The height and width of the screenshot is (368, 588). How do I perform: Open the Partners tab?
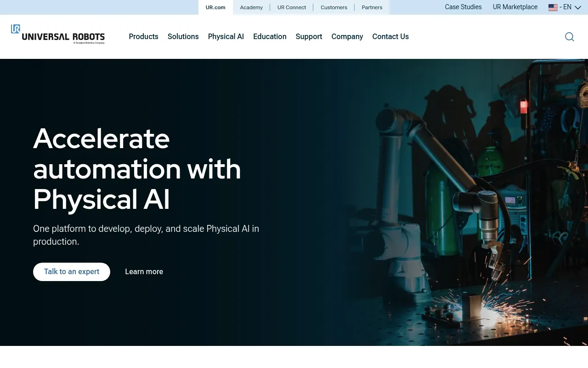click(372, 7)
